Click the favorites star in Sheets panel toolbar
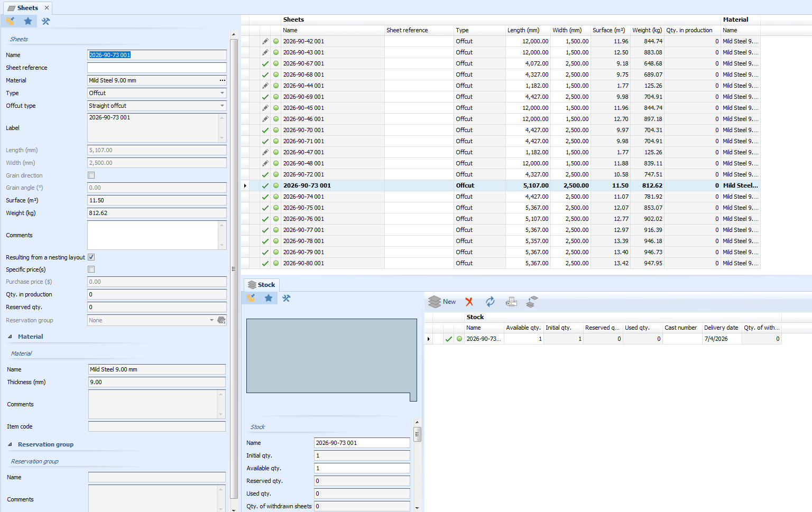812x512 pixels. coord(28,21)
